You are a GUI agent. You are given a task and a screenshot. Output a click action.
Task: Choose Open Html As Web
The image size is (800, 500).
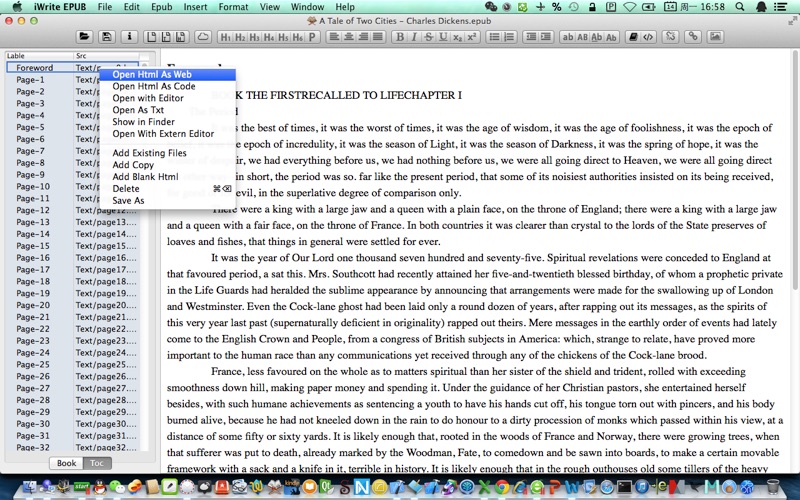pyautogui.click(x=167, y=74)
